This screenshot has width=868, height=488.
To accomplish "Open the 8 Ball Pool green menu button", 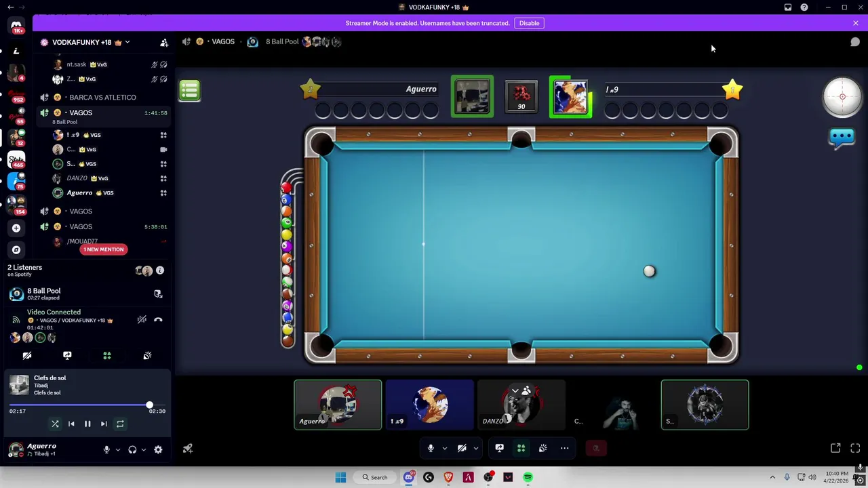I will [190, 90].
